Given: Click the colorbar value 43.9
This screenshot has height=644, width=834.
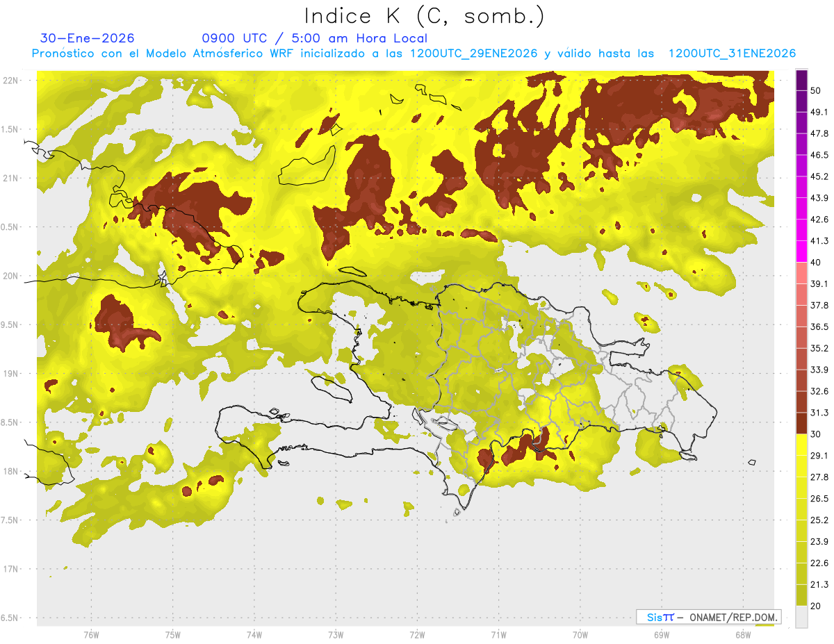Looking at the screenshot, I should pyautogui.click(x=819, y=198).
